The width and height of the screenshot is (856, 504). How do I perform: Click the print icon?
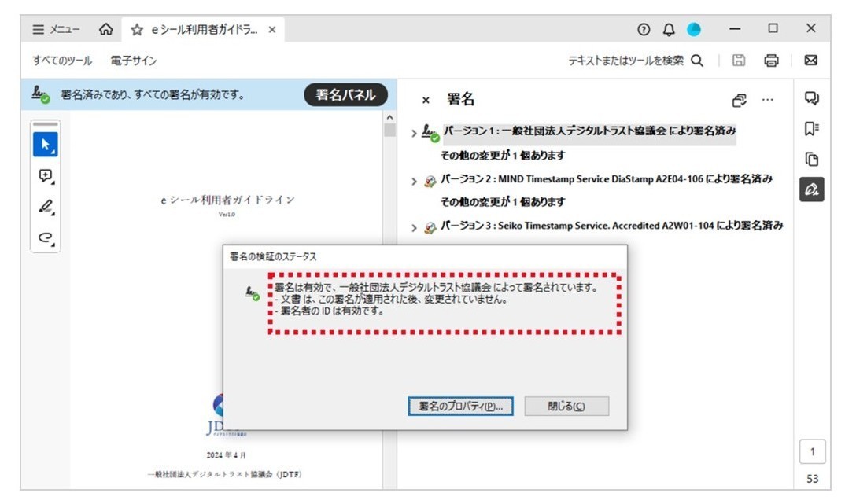click(x=771, y=61)
